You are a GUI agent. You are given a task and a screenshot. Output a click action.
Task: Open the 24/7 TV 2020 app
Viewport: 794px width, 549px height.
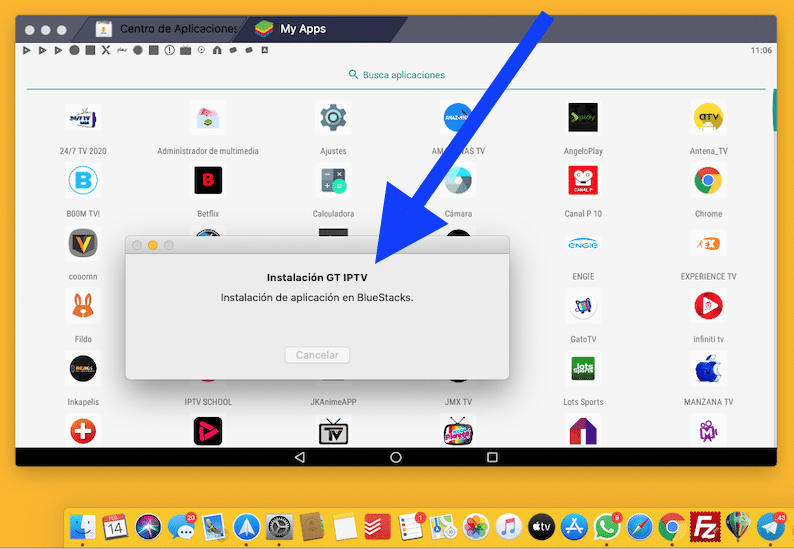83,118
